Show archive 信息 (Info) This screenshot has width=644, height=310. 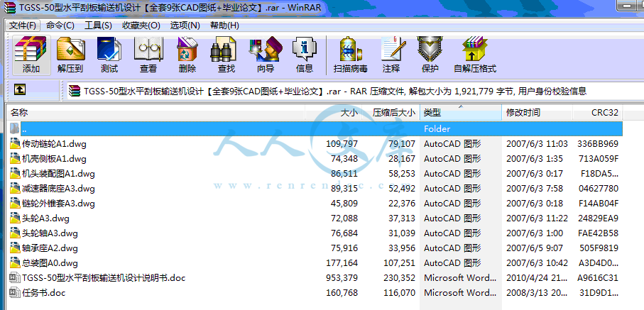click(305, 55)
